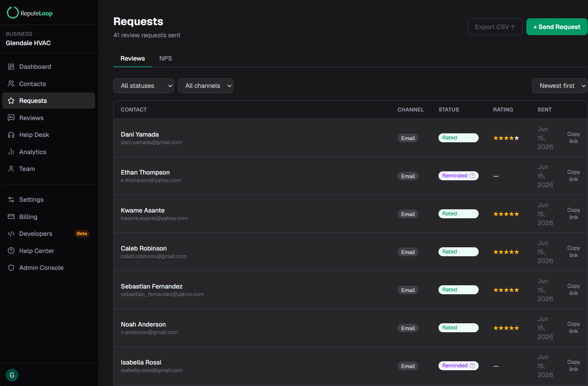Click Caleb Robinson's star rating
This screenshot has height=386, width=588.
506,252
